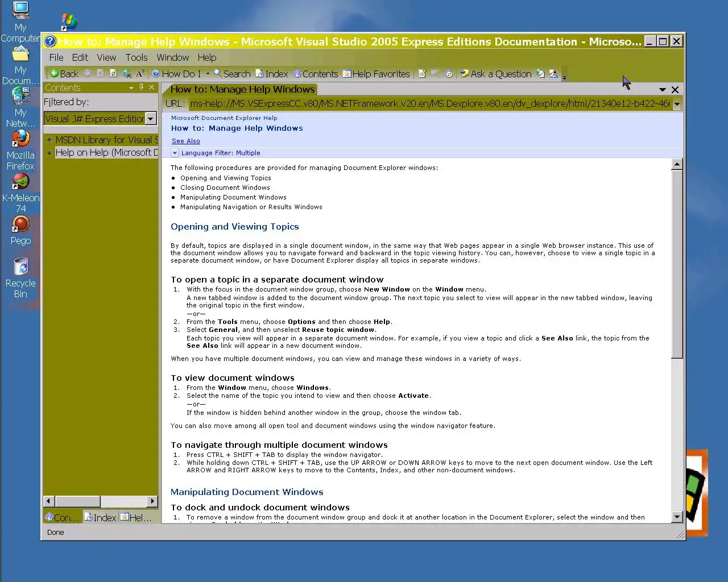This screenshot has height=582, width=728.
Task: Select Mozilla Firefox desktop icon
Action: [20, 150]
